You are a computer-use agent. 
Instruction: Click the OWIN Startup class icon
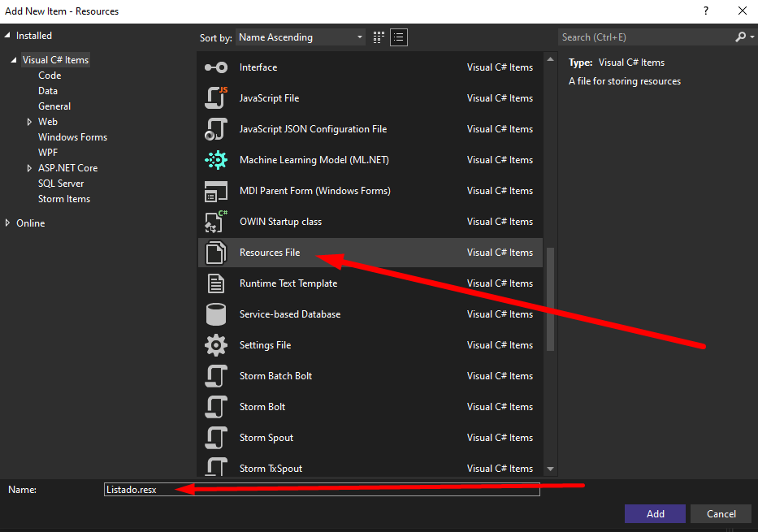pyautogui.click(x=216, y=222)
